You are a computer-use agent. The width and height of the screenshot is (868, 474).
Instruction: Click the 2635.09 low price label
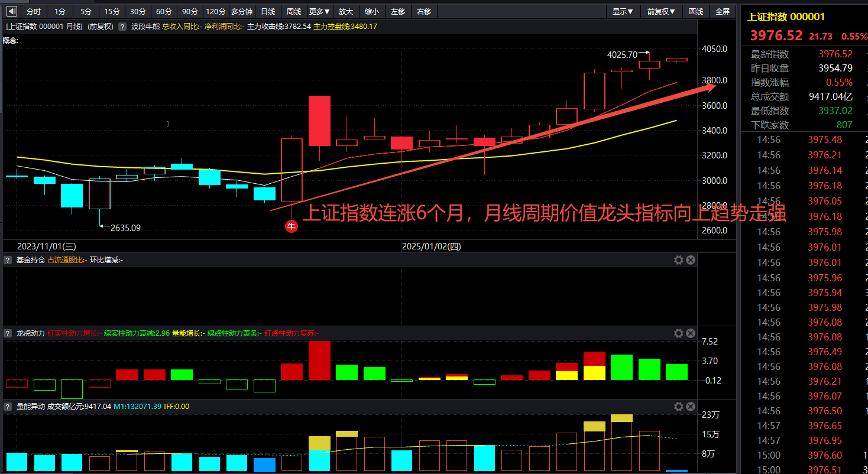coord(125,228)
